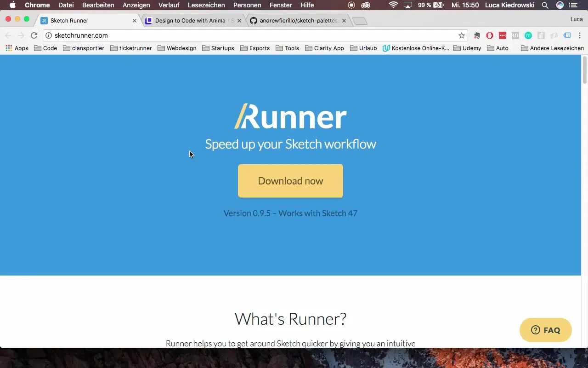Open the Urlaub bookmarks folder

click(x=362, y=48)
